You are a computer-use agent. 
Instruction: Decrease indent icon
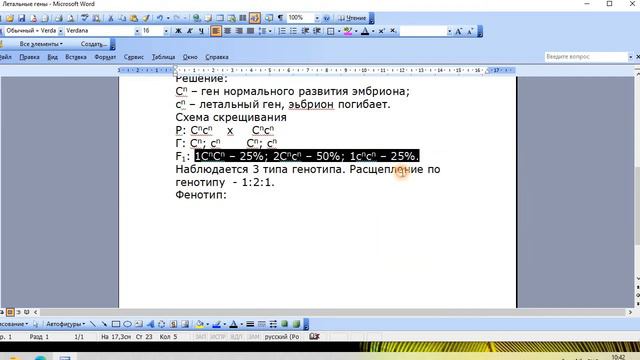coord(305,31)
